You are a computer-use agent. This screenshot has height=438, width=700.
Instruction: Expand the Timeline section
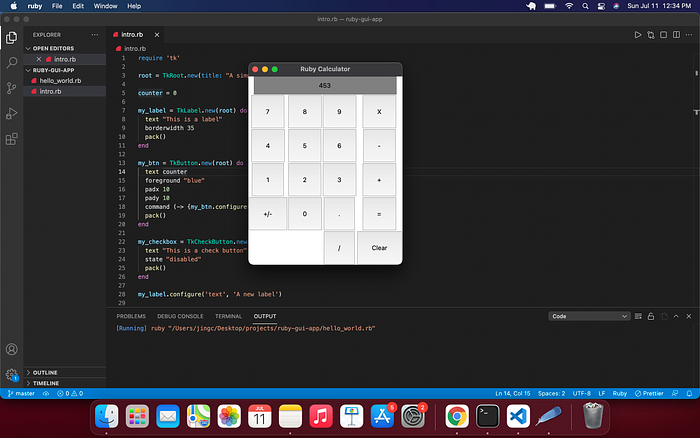tap(65, 383)
